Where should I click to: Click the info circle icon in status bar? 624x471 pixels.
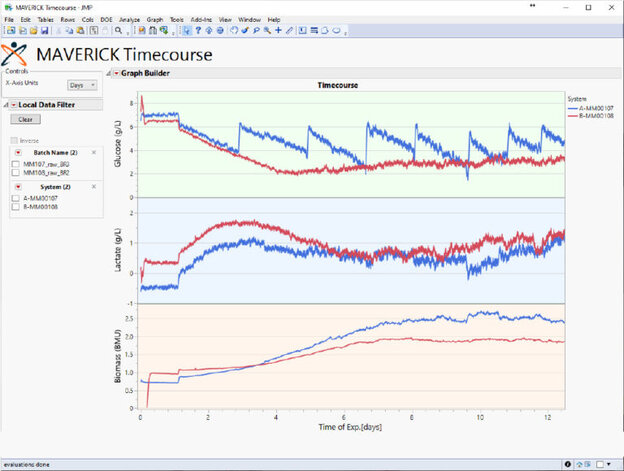click(x=567, y=464)
